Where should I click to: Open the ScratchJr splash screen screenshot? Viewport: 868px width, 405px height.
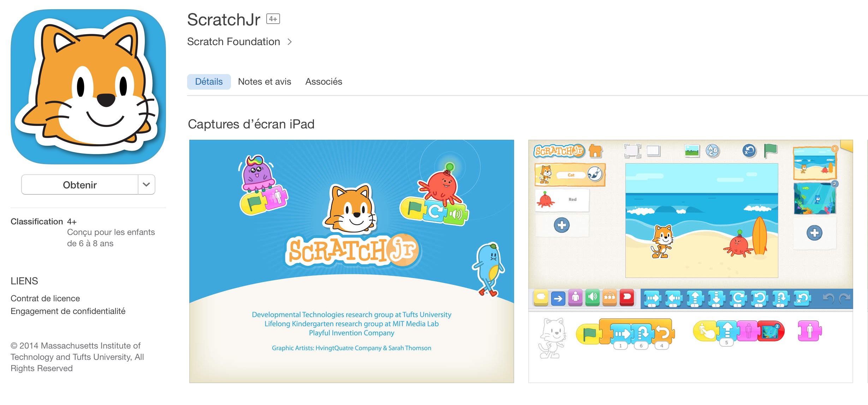(352, 261)
